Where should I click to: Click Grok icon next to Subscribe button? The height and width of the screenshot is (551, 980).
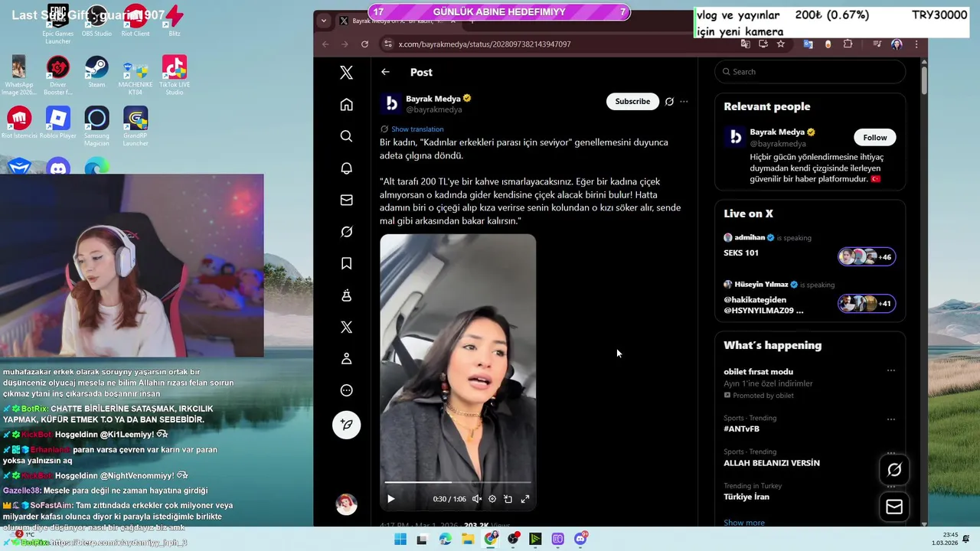669,101
